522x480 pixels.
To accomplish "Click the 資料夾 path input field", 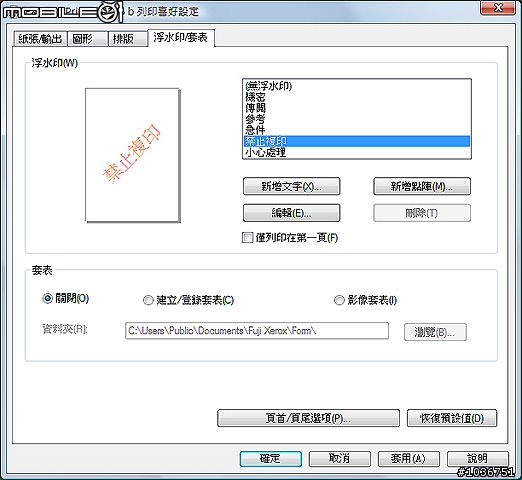I will coord(257,331).
